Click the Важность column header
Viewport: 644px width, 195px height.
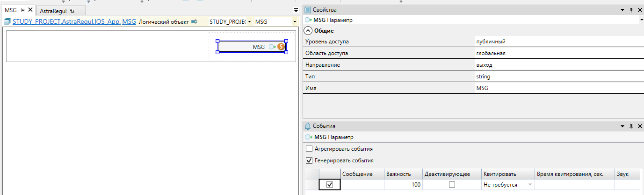coord(398,174)
